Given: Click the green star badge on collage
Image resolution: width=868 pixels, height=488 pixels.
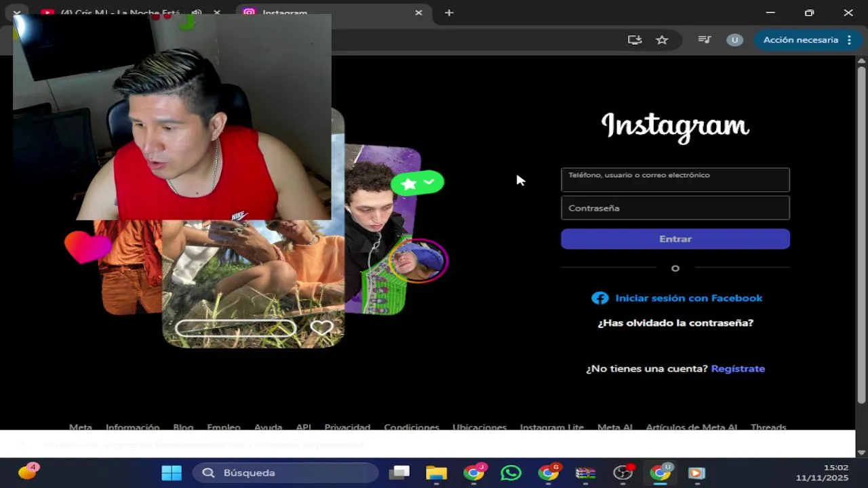Looking at the screenshot, I should [x=417, y=183].
